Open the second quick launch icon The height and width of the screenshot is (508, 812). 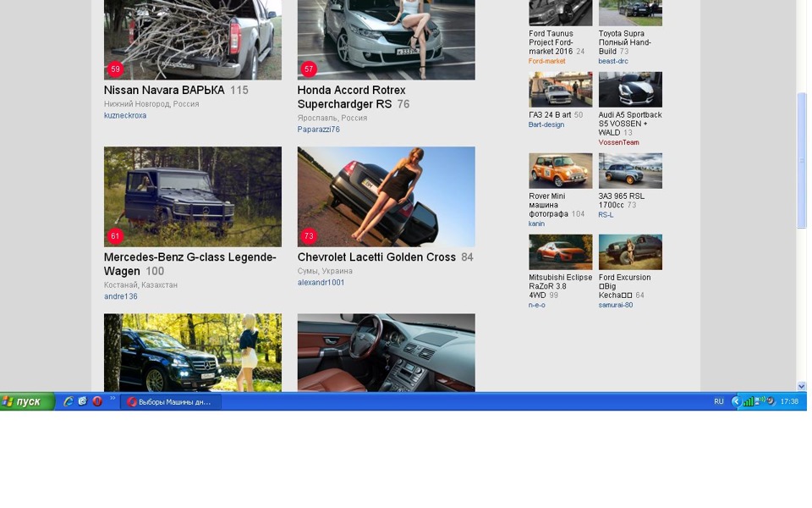click(x=82, y=401)
